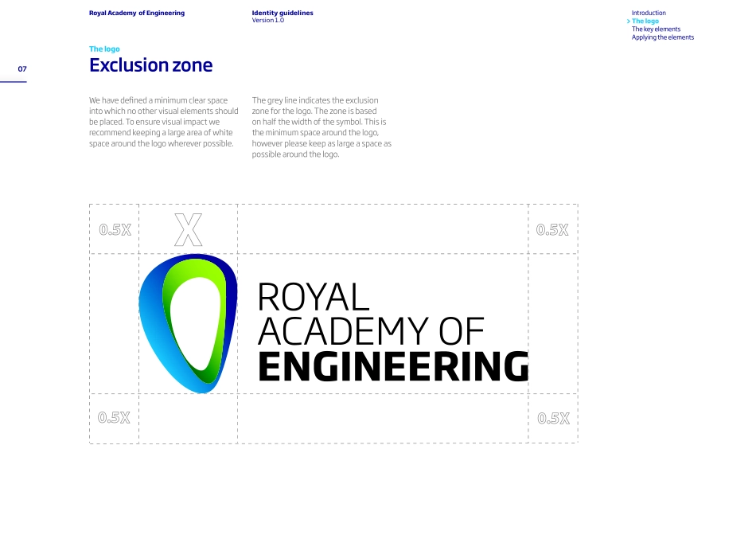Click the chevron arrow beside the active nav item

(629, 21)
